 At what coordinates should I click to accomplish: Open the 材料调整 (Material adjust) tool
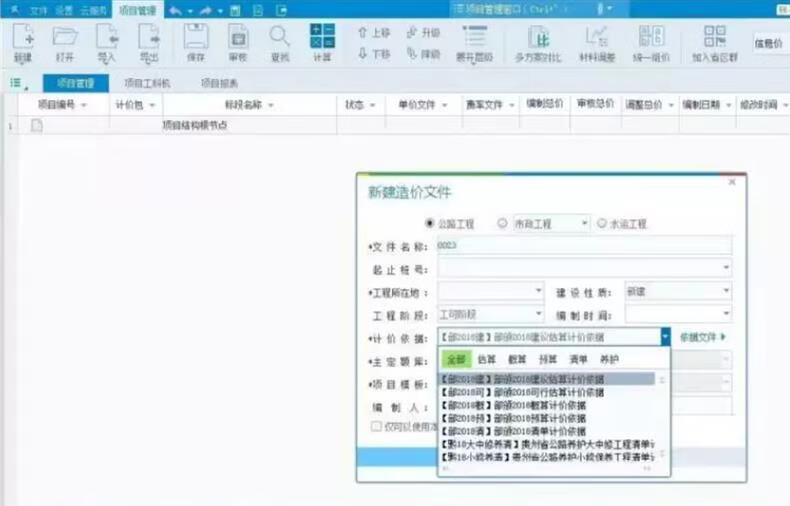click(x=597, y=44)
